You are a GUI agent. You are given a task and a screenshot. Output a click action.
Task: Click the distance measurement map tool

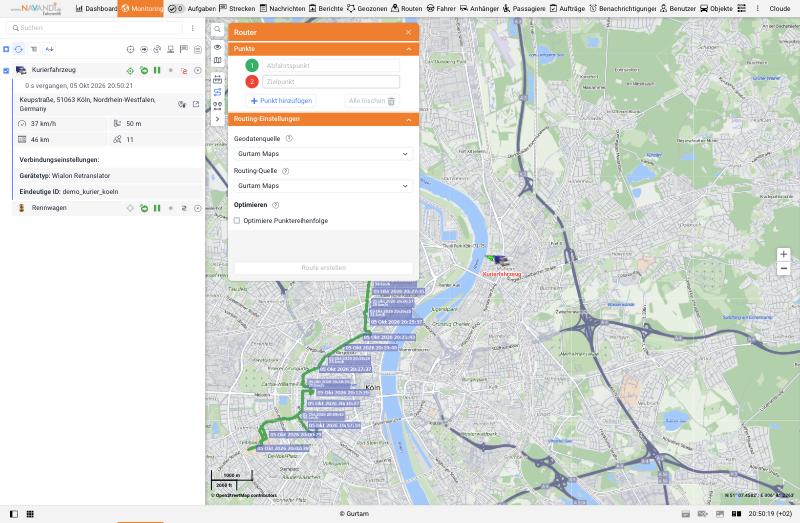pyautogui.click(x=217, y=80)
